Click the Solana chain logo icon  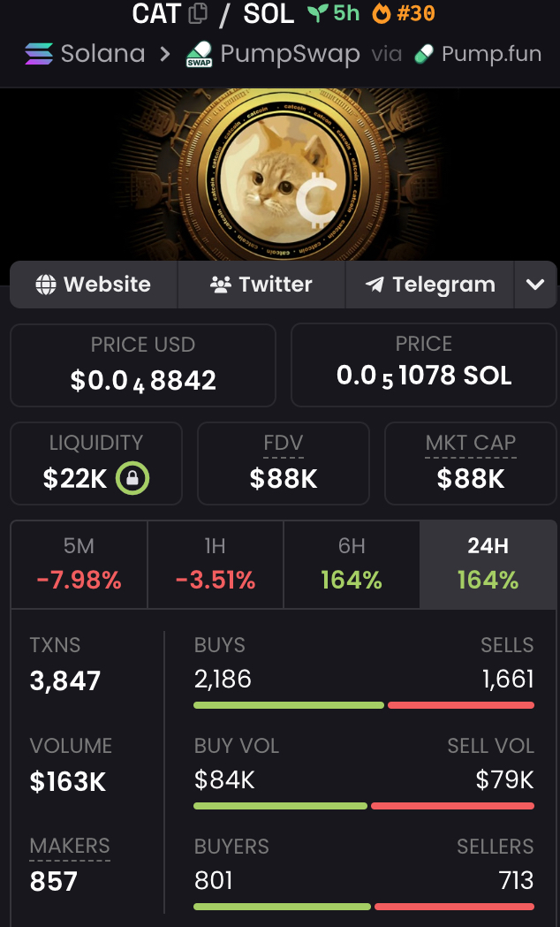[39, 54]
